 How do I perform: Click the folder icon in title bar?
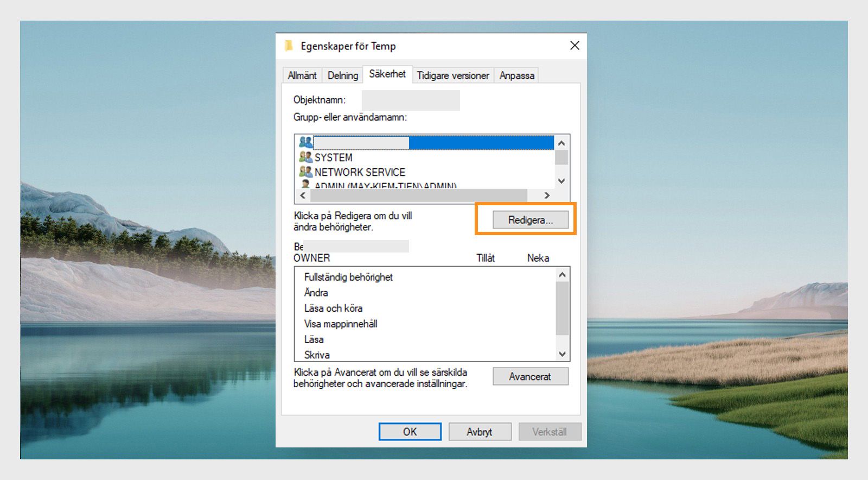click(x=289, y=46)
